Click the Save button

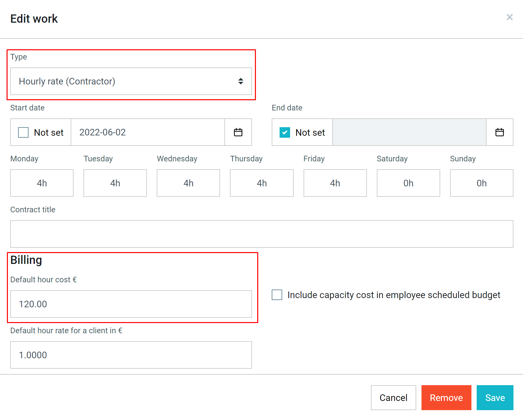pos(495,398)
